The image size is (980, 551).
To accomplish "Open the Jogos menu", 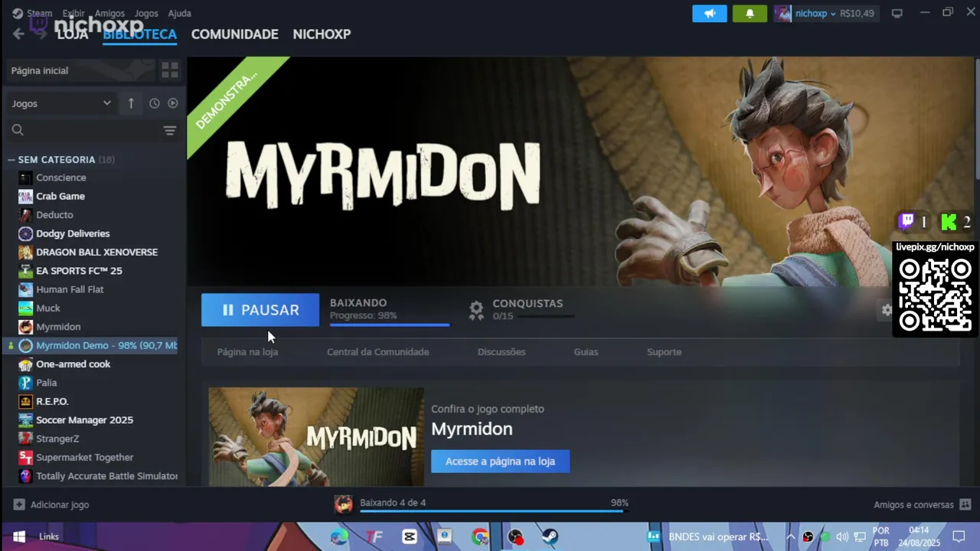I will click(146, 13).
